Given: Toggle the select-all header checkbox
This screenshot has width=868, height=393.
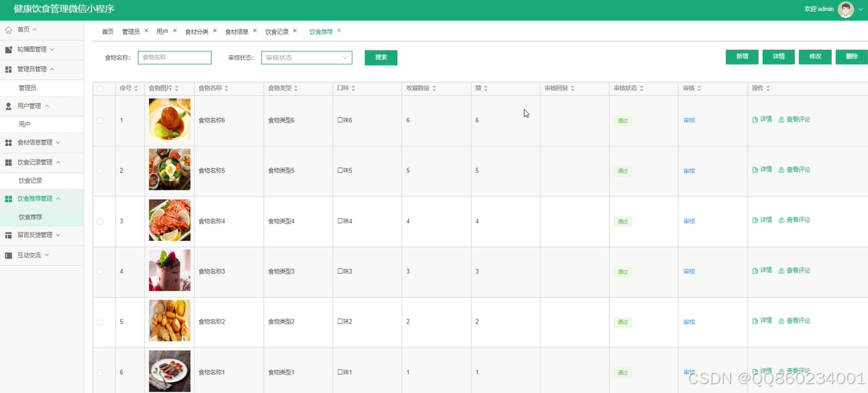Looking at the screenshot, I should point(100,89).
